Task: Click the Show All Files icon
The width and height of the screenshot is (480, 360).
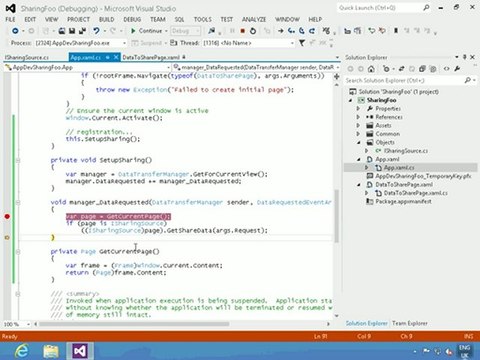Action: tap(433, 69)
